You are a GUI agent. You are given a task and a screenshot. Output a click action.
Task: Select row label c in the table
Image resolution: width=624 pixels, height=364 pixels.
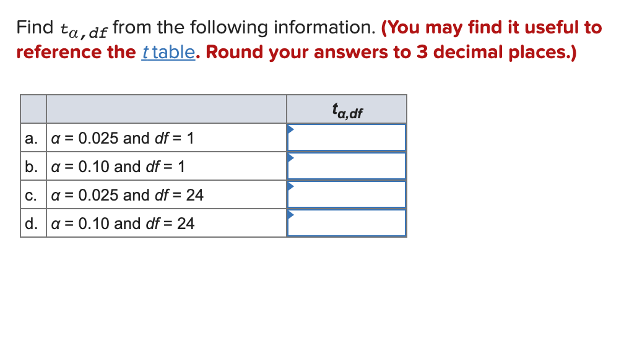tap(33, 194)
